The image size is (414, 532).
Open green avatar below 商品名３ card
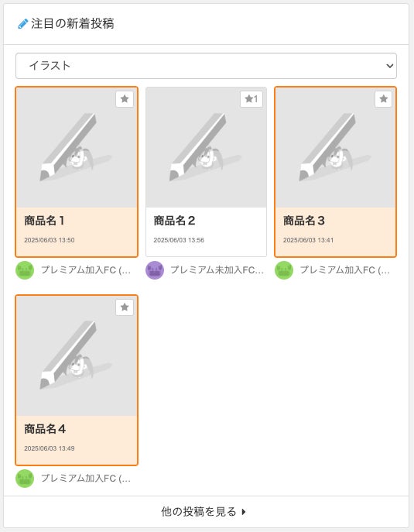tap(284, 270)
